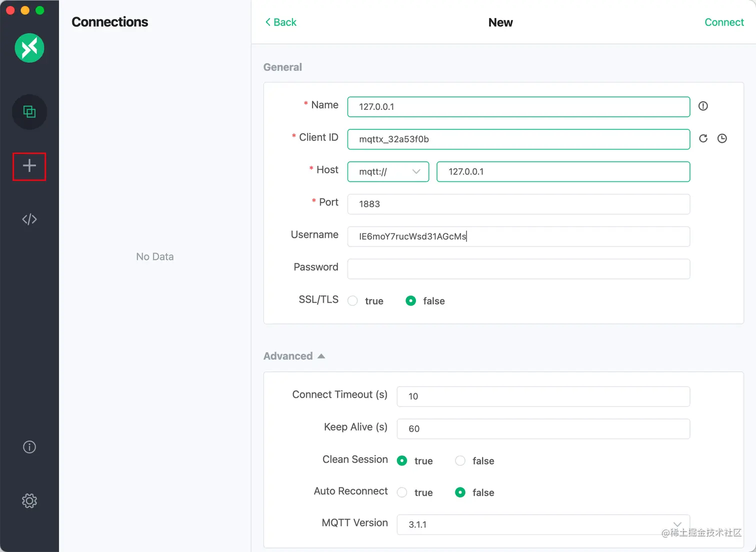Select Auto Reconnect false option

pos(460,493)
